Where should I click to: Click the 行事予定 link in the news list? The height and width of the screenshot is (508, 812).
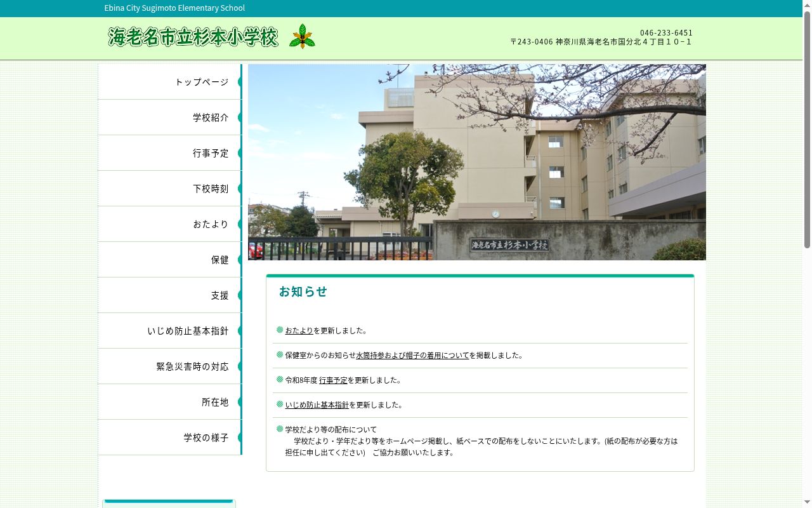tap(333, 380)
